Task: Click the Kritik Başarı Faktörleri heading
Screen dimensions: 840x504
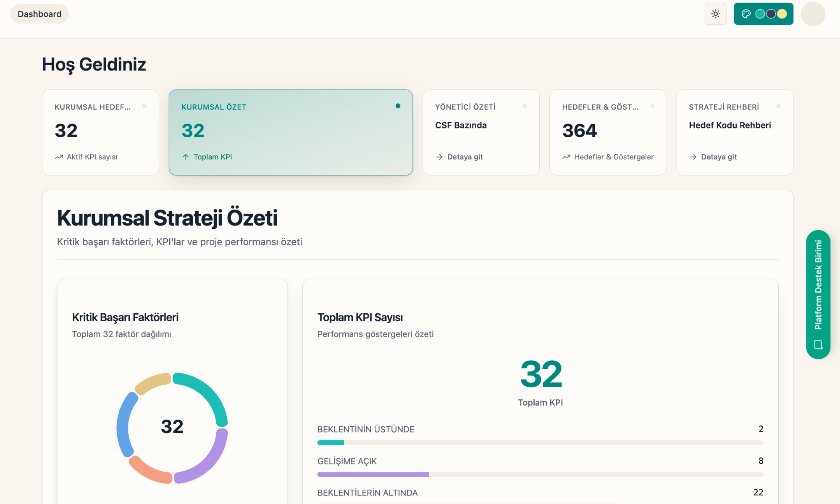Action: [x=125, y=317]
